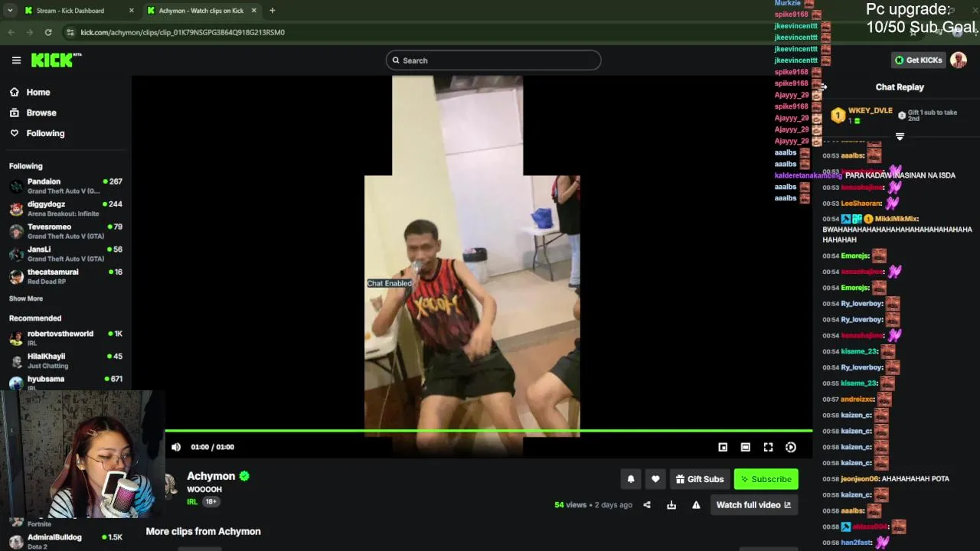
Task: Open Pandaion channel in Following
Action: click(x=66, y=186)
